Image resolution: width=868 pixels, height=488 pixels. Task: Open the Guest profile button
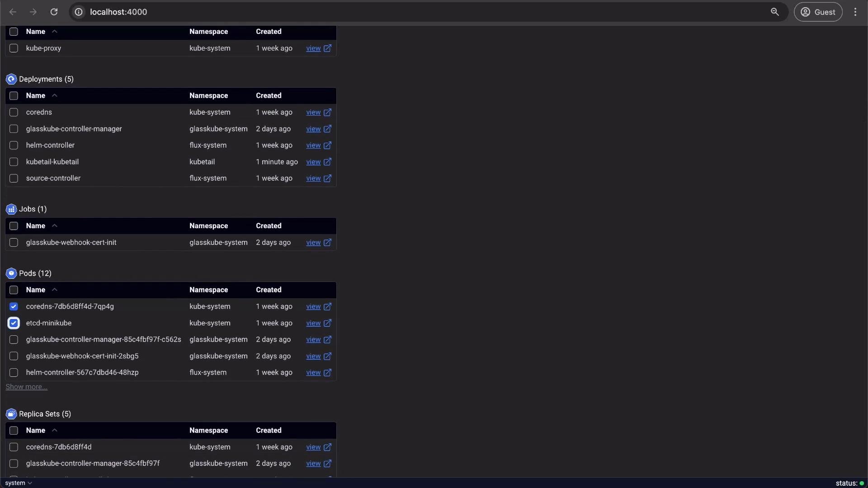(818, 12)
